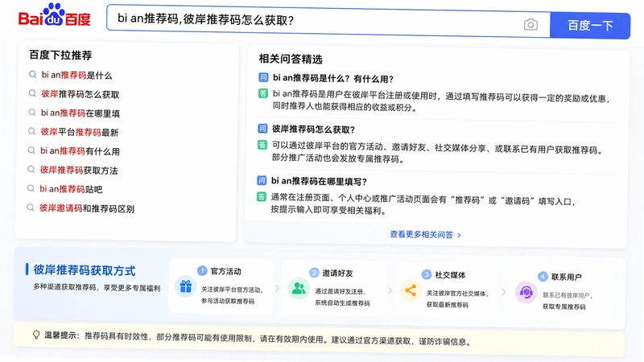644x362 pixels.
Task: Click the people icon for 邀请好友
Action: 299,289
